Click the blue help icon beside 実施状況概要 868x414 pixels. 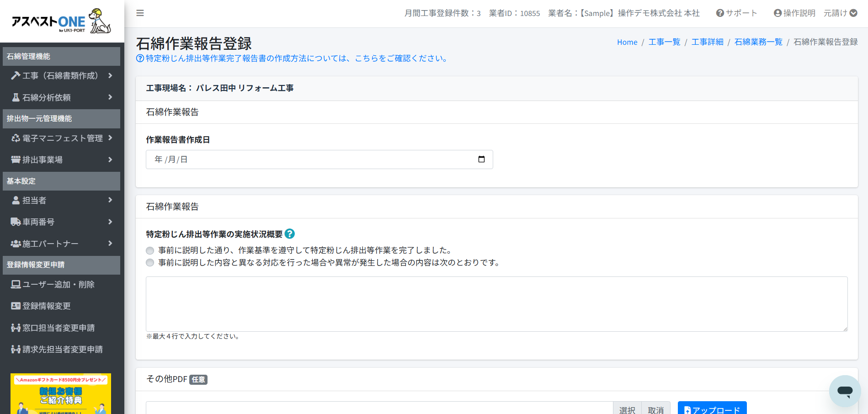pos(289,234)
